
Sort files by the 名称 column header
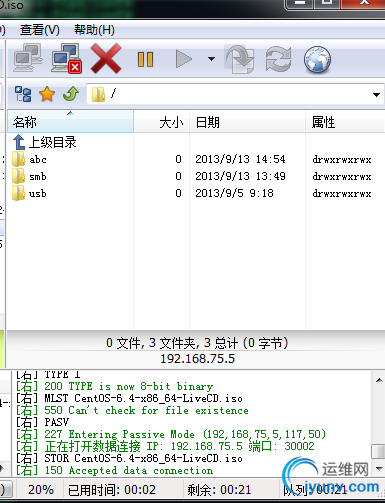click(70, 122)
